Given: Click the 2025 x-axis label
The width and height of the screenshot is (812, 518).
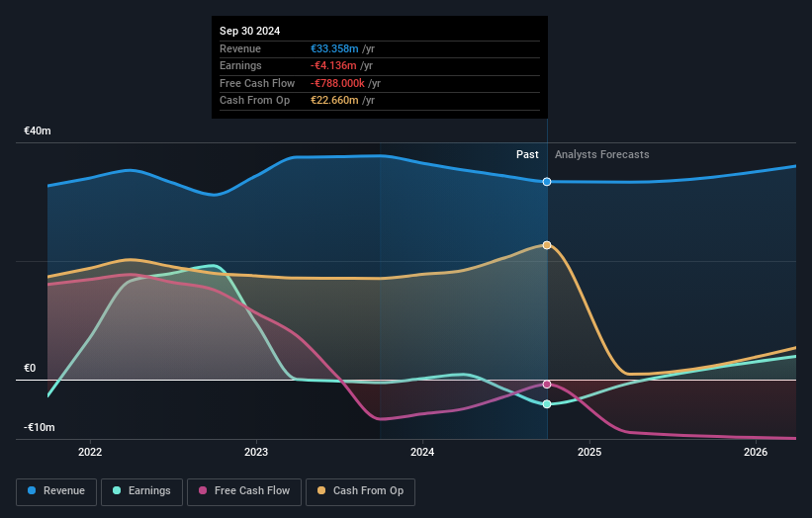Looking at the screenshot, I should click(589, 452).
